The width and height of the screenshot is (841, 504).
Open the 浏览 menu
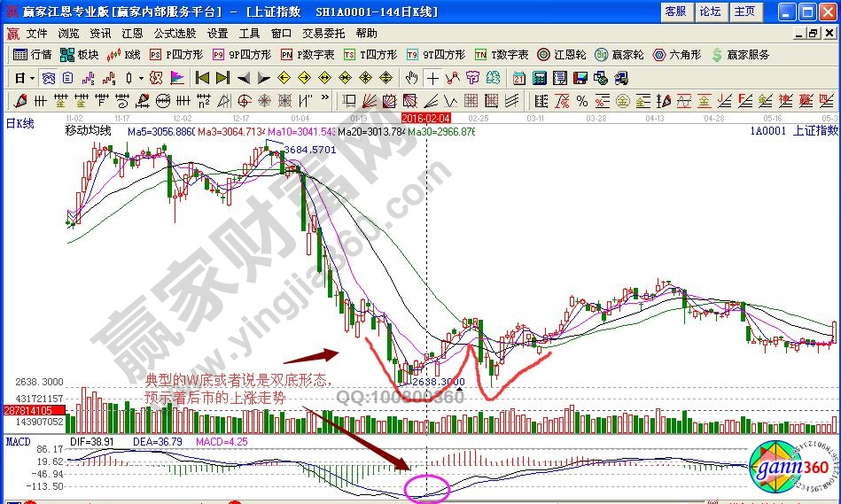68,34
